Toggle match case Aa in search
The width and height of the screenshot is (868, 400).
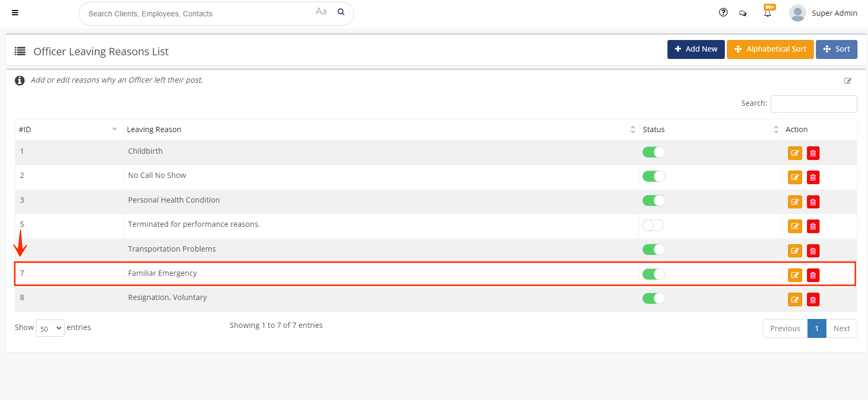(321, 12)
